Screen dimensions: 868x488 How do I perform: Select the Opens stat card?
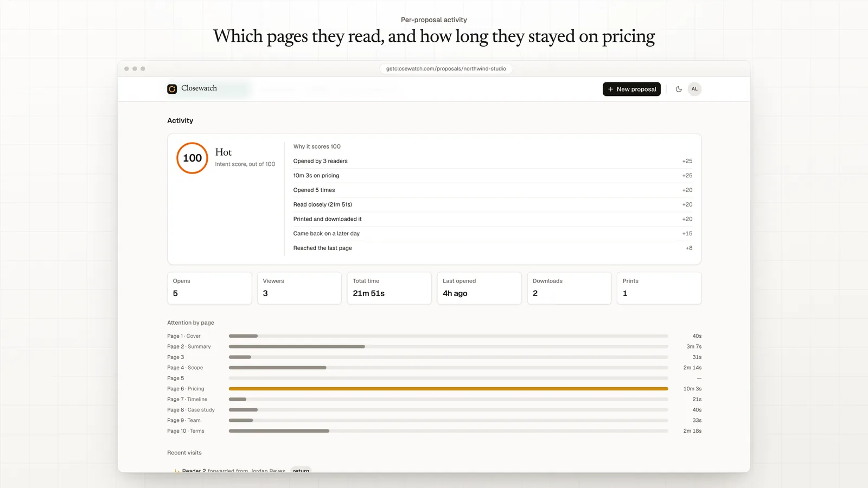(x=209, y=288)
